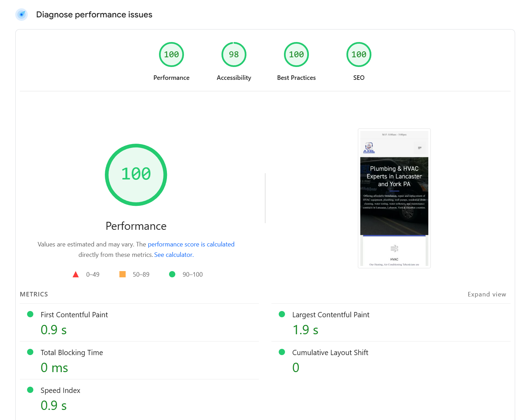Screen dimensions: 529x420
Task: Click the red triangle 0–49 legend marker
Action: click(76, 274)
